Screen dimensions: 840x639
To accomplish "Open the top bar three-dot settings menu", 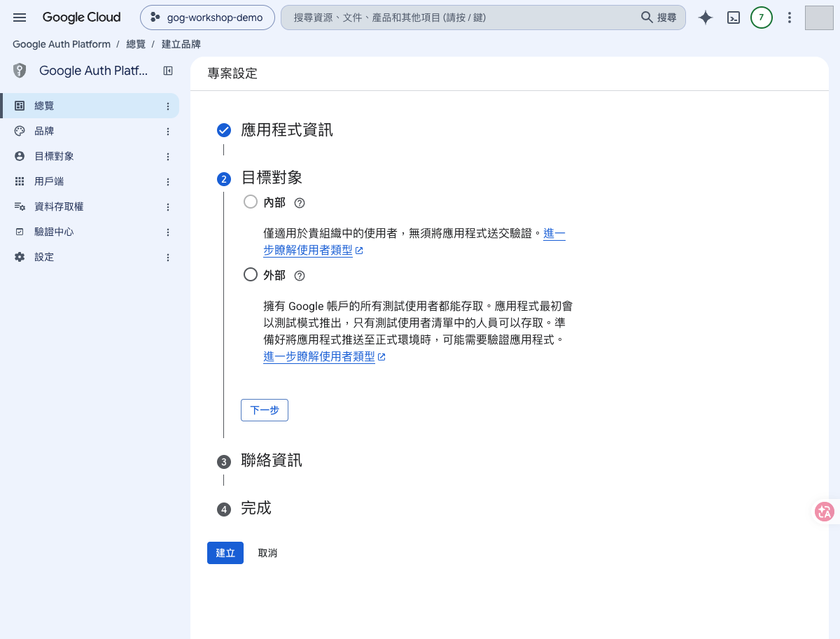I will [x=790, y=17].
